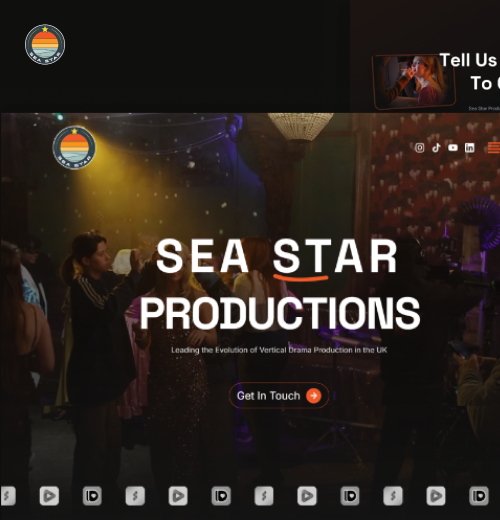Open the TikTok social link
Viewport: 500px width, 520px height.
[436, 148]
